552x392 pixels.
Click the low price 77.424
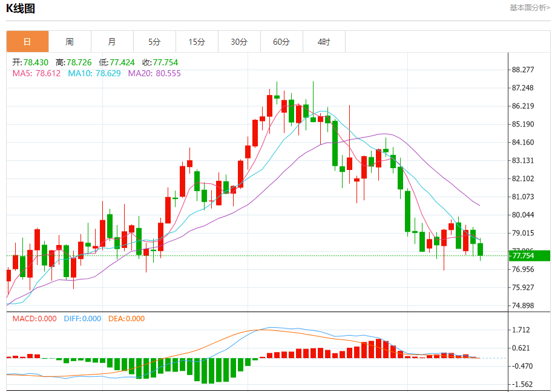[x=122, y=63]
